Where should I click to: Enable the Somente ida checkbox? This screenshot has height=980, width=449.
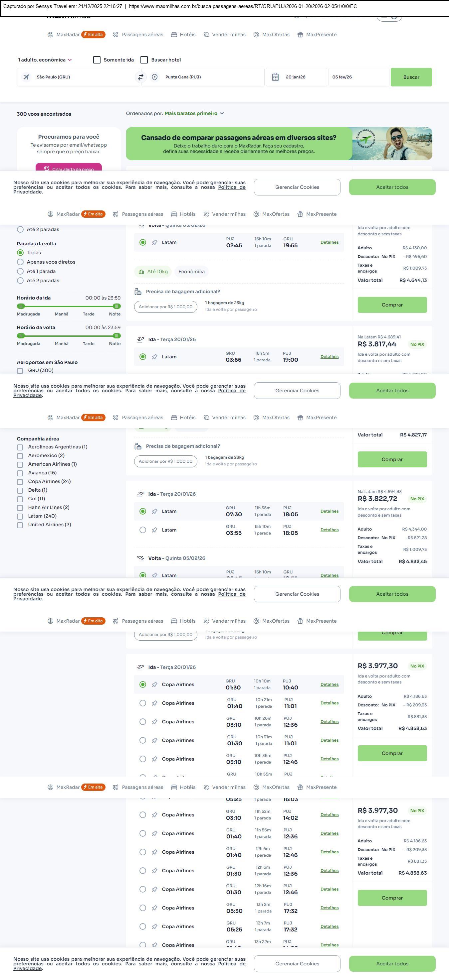(x=97, y=60)
